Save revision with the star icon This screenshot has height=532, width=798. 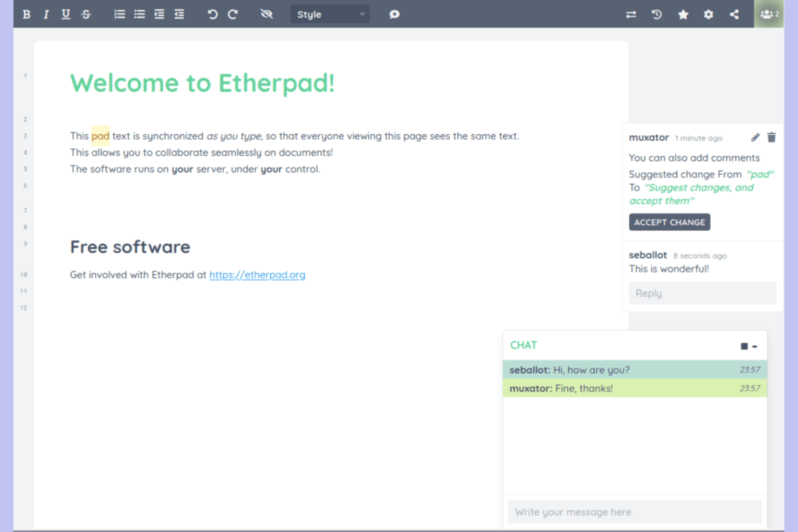(x=683, y=15)
